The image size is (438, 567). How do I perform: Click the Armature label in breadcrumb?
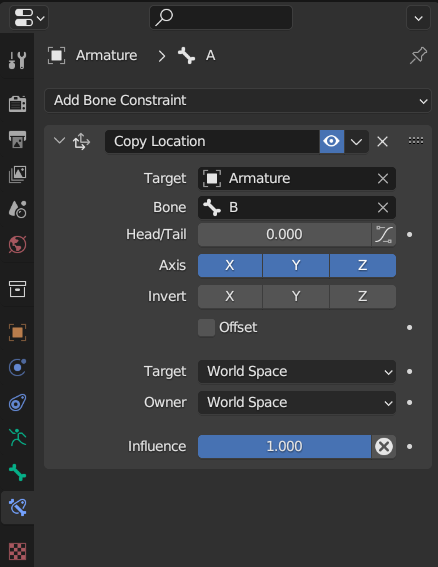pos(106,56)
